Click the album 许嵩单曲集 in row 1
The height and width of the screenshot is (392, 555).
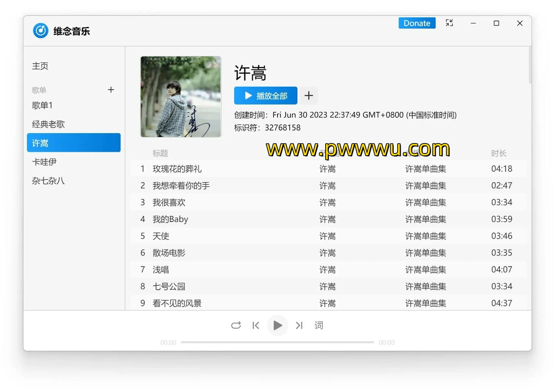(x=426, y=169)
